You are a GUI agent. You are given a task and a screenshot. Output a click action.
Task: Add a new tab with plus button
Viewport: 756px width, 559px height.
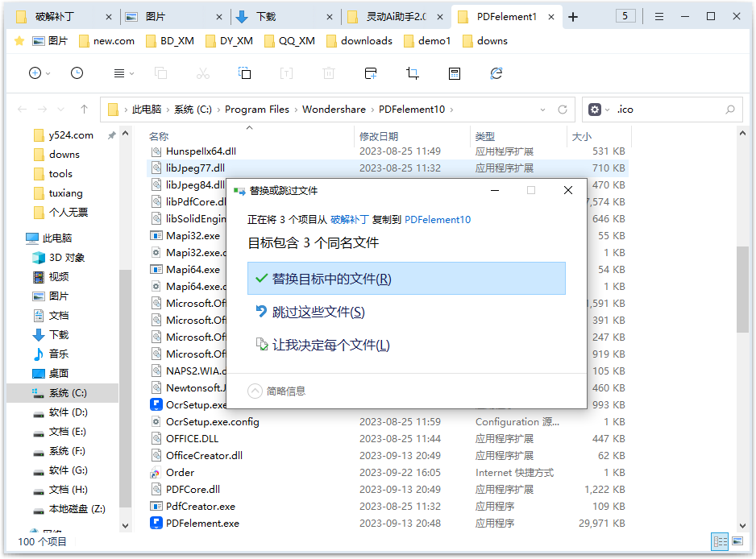[573, 18]
